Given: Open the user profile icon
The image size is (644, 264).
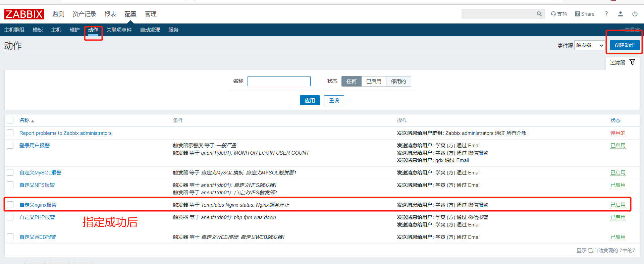Looking at the screenshot, I should click(x=620, y=14).
